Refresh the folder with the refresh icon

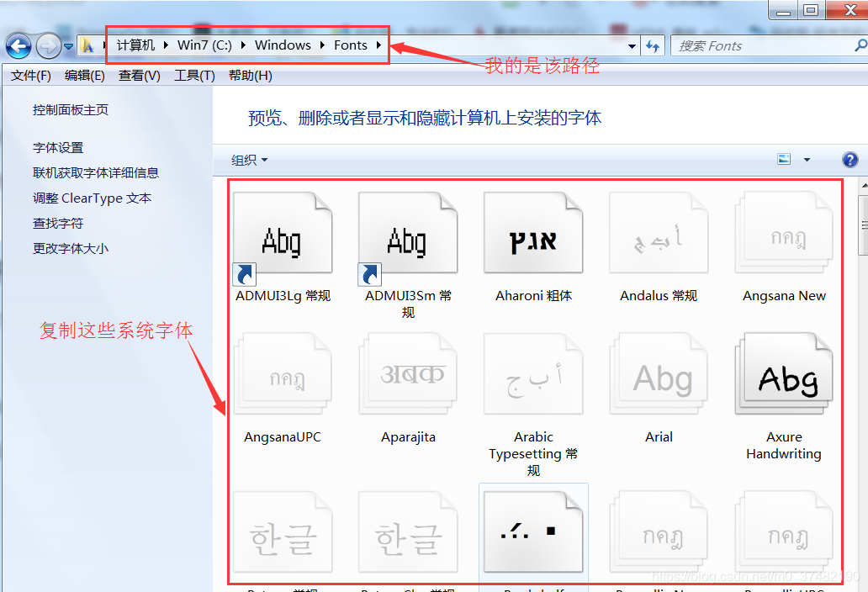654,45
